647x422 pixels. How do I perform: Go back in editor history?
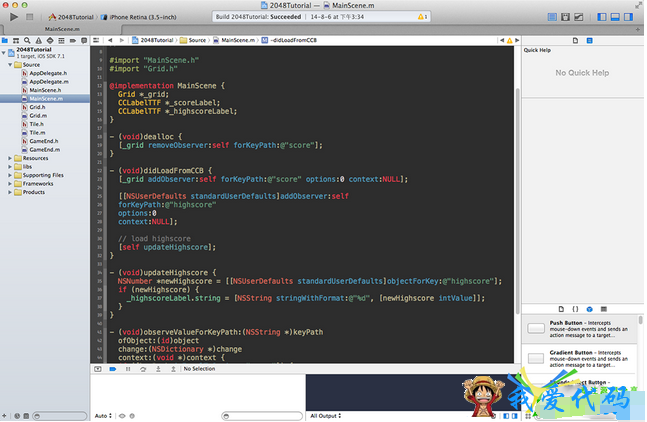[110, 40]
